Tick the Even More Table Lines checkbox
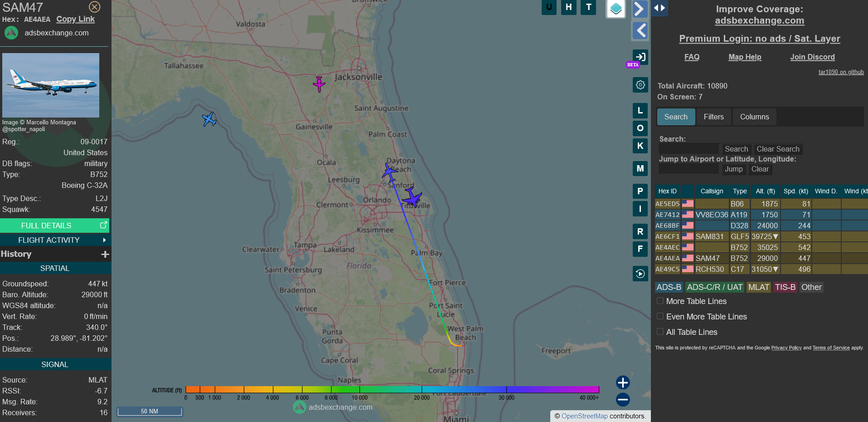 coord(660,316)
